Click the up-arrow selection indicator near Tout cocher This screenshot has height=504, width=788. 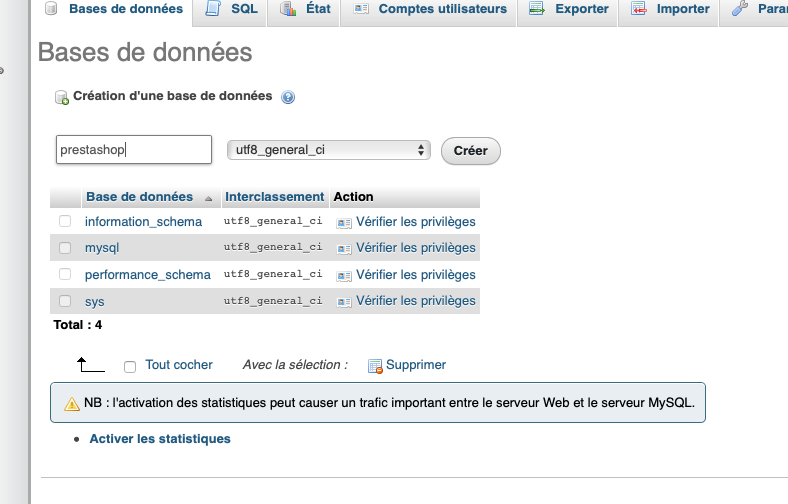[x=90, y=364]
